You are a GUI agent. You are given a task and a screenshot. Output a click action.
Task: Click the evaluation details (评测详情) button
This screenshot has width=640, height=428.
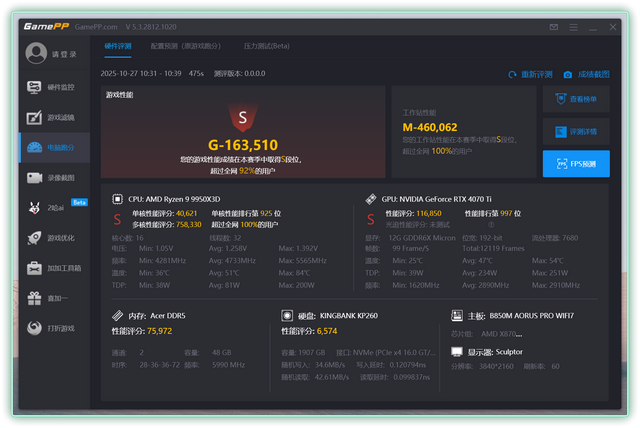pyautogui.click(x=576, y=132)
